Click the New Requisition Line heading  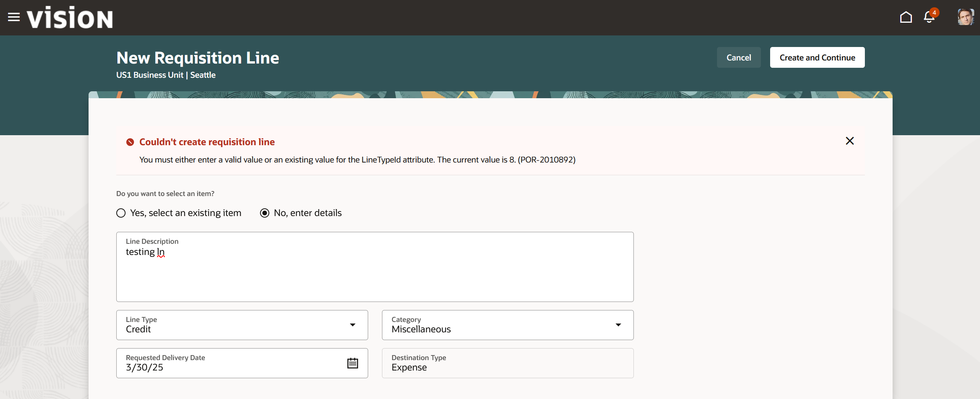pyautogui.click(x=198, y=58)
